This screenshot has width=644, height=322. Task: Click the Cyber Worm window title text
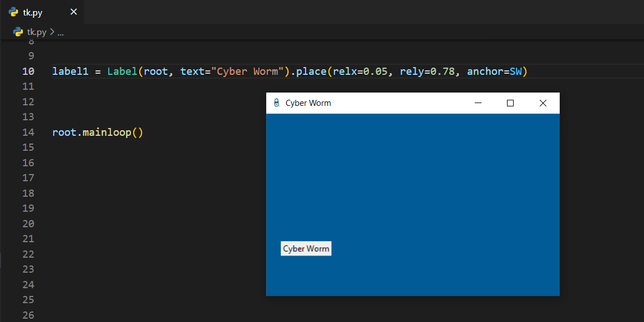click(x=308, y=103)
